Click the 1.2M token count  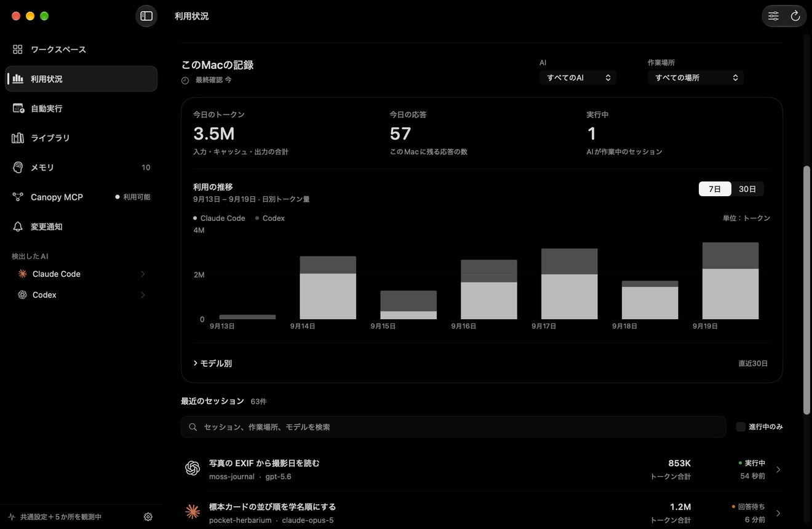(x=680, y=507)
